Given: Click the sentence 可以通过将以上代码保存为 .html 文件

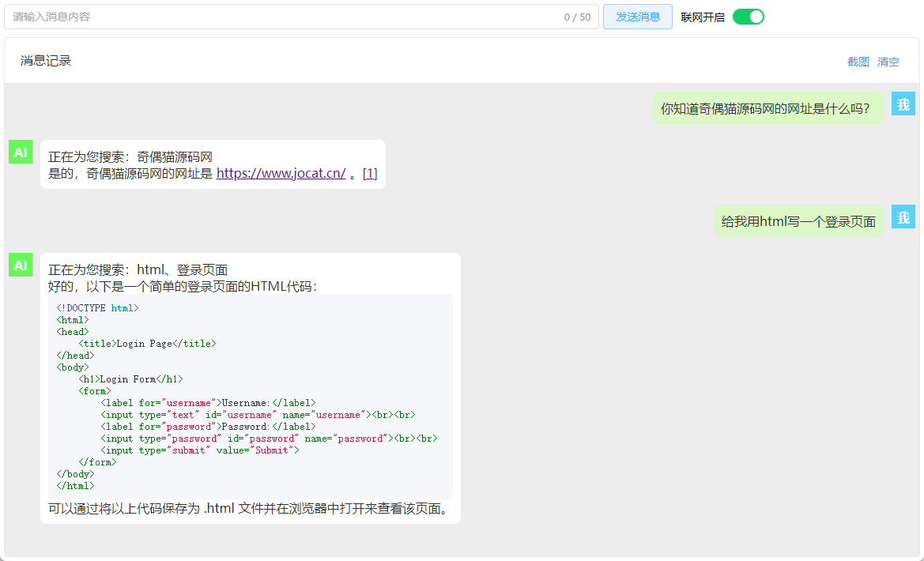Looking at the screenshot, I should pyautogui.click(x=156, y=509).
